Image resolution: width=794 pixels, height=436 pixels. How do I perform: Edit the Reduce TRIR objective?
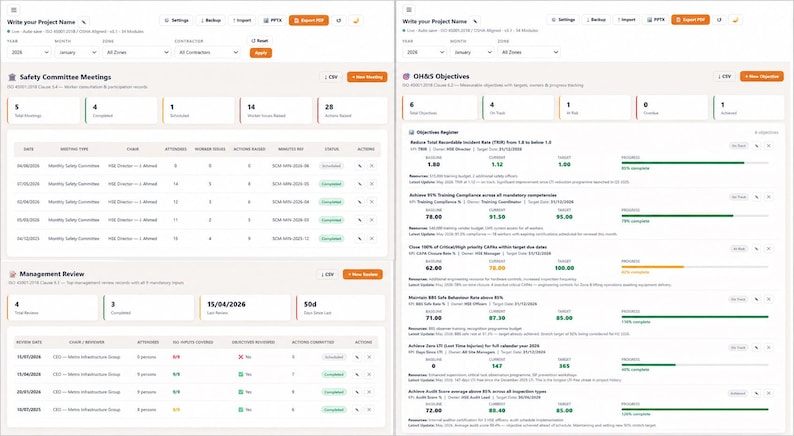click(x=757, y=146)
